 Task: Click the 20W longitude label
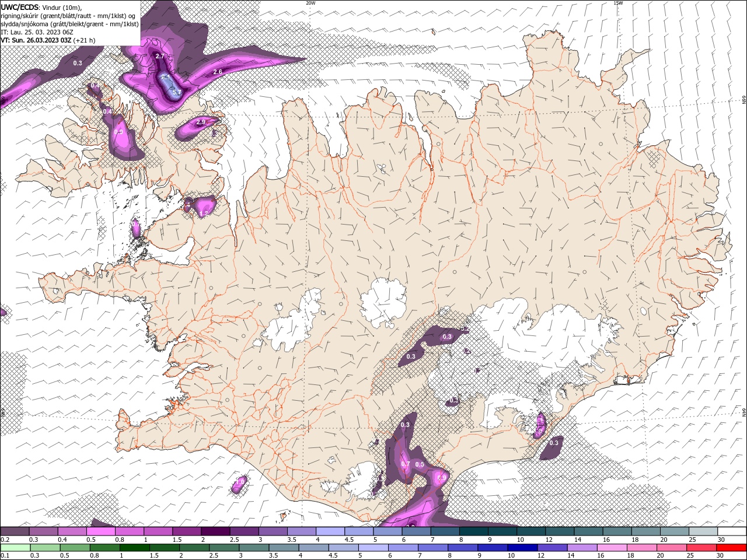click(310, 3)
